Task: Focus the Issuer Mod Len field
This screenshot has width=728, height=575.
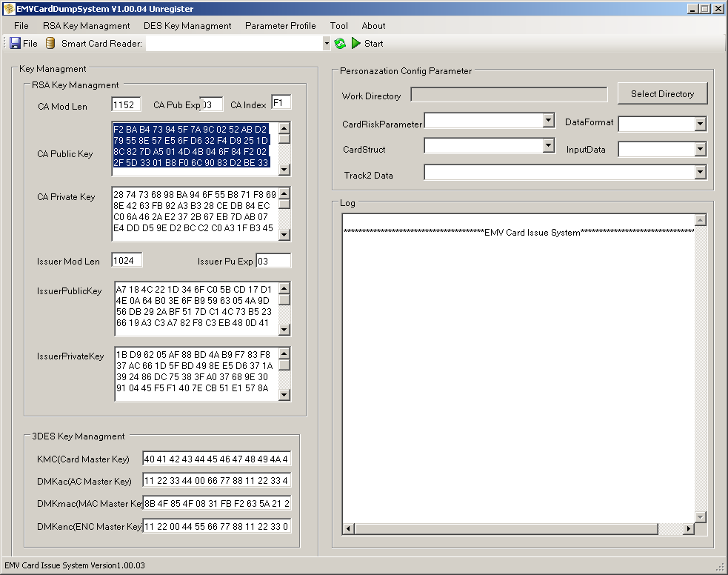Action: pos(127,260)
